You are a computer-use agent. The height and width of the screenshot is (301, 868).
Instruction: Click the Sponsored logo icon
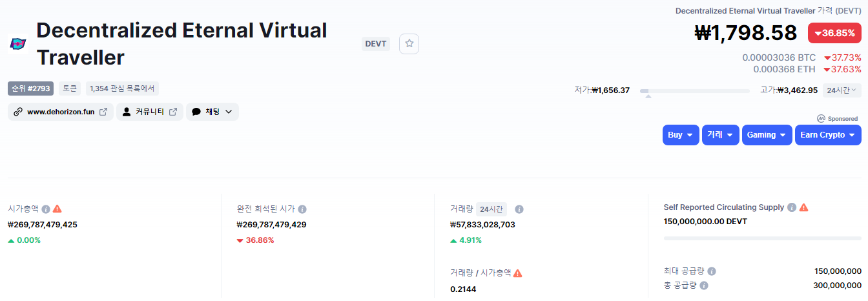(821, 119)
